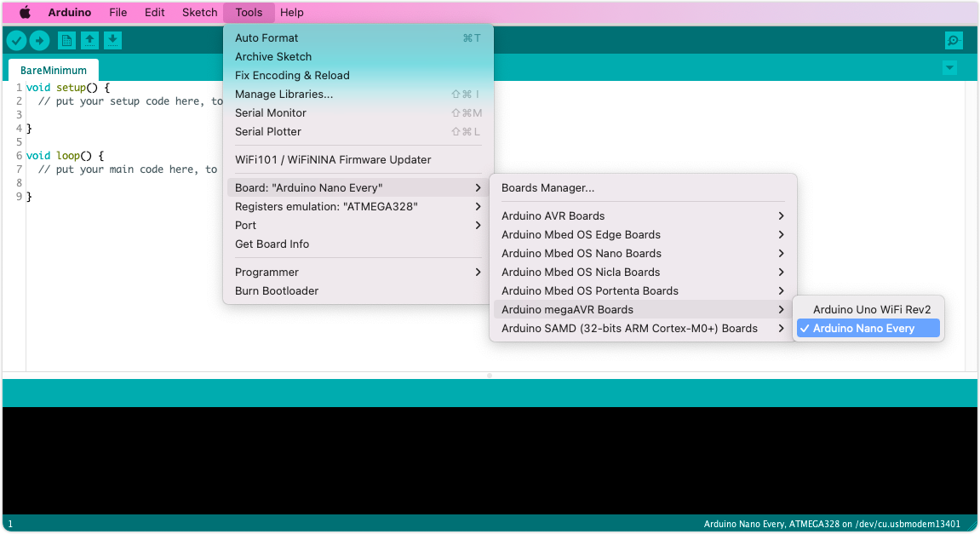The width and height of the screenshot is (980, 534).
Task: Click the New sketch toolbar icon
Action: point(66,40)
